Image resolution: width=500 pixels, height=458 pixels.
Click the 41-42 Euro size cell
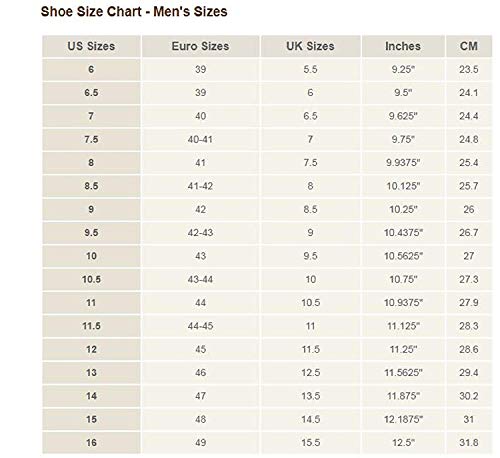(200, 186)
